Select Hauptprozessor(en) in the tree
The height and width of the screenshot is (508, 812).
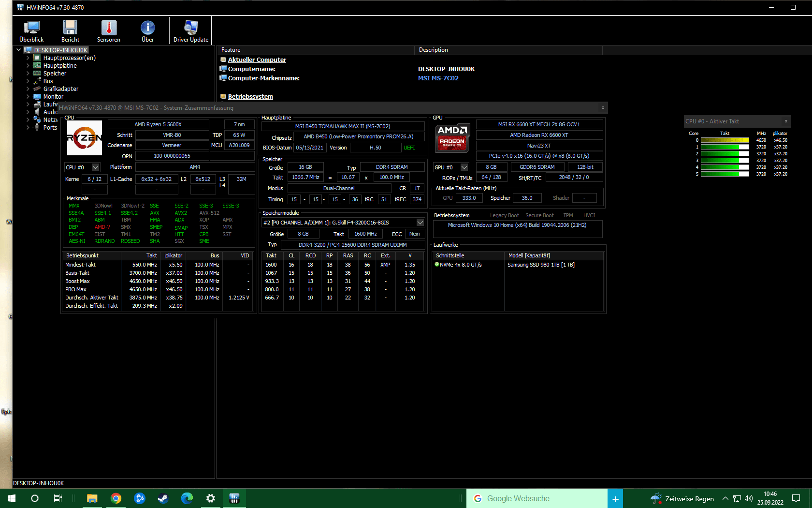[69, 58]
